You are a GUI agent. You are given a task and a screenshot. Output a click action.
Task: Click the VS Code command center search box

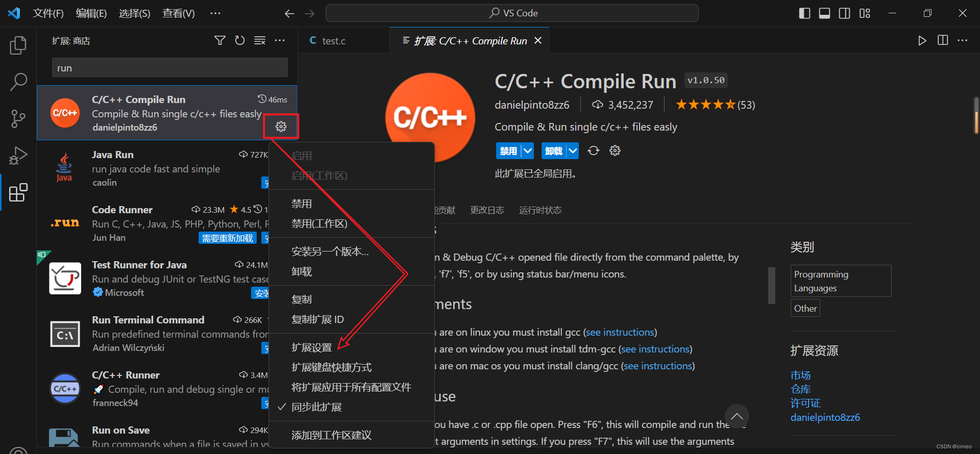[x=512, y=13]
